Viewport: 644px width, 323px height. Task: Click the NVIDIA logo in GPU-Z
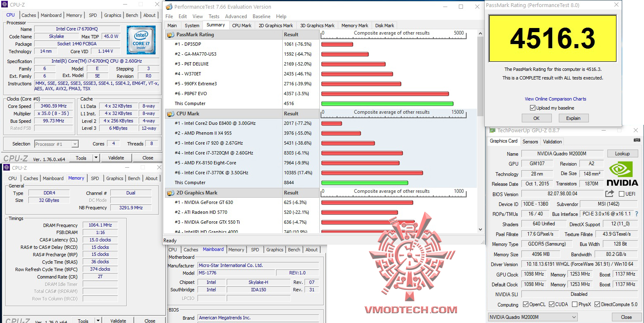(623, 173)
